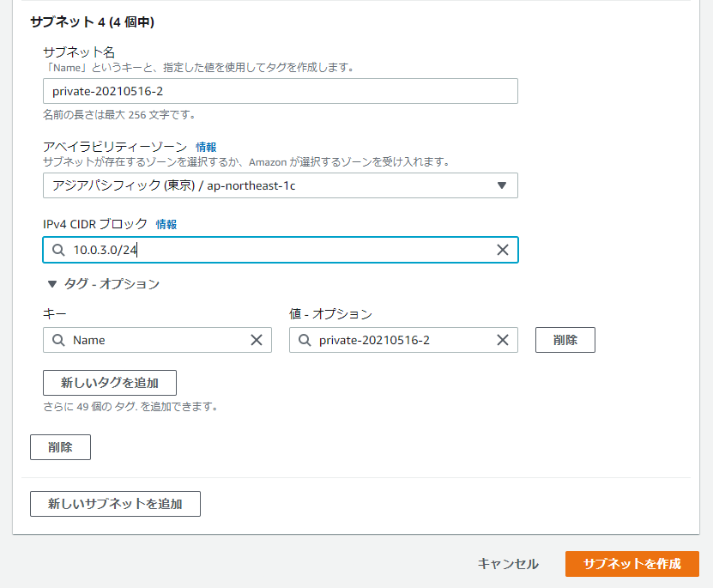Open 情報 link next to IPv4 CIDR ブロック

(x=166, y=224)
